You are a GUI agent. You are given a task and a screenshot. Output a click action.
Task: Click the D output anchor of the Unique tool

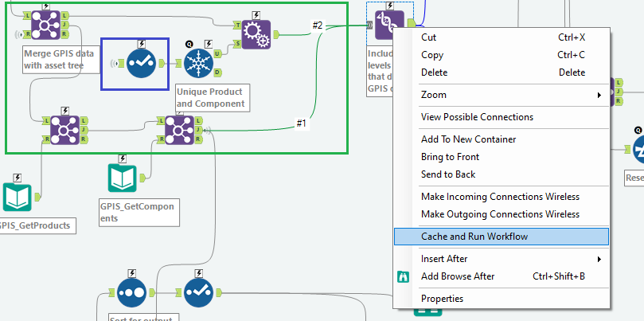(217, 72)
